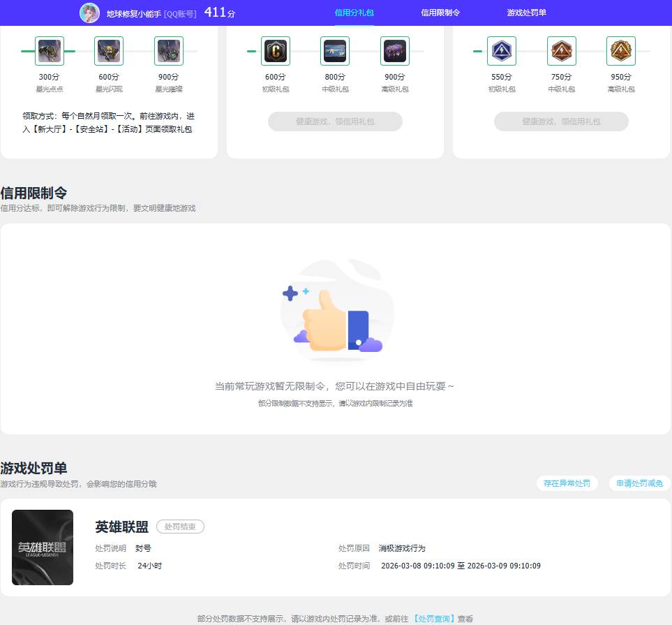Click the punishment time range 2026-03-08 text

point(461,566)
